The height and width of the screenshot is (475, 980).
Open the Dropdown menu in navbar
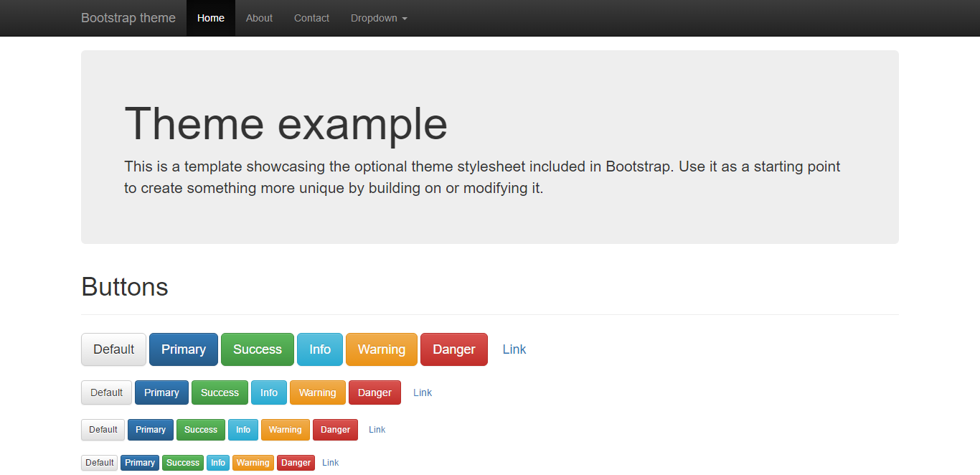(379, 18)
